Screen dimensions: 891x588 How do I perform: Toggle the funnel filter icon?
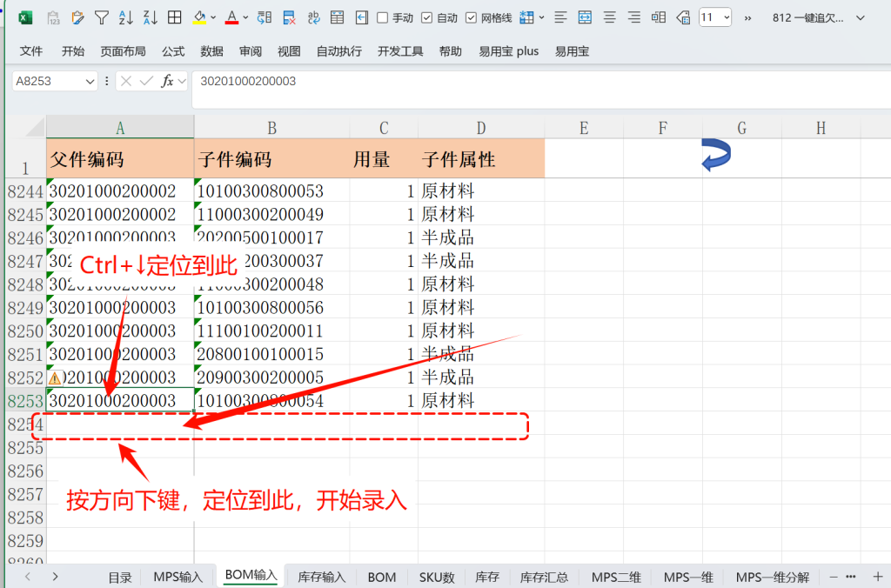(102, 18)
